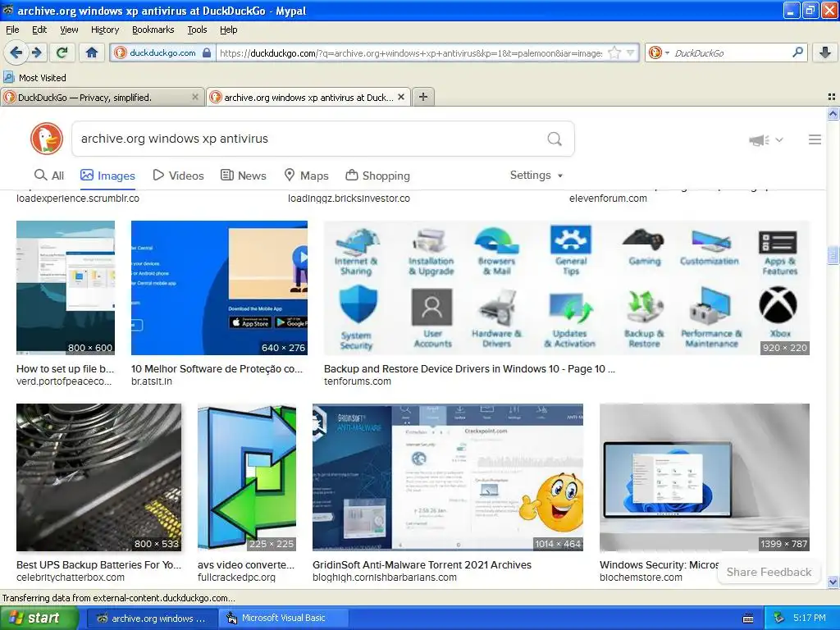Screen dimensions: 840x630
Task: Click the celebritychatterbox.com source link
Action: coord(71,577)
